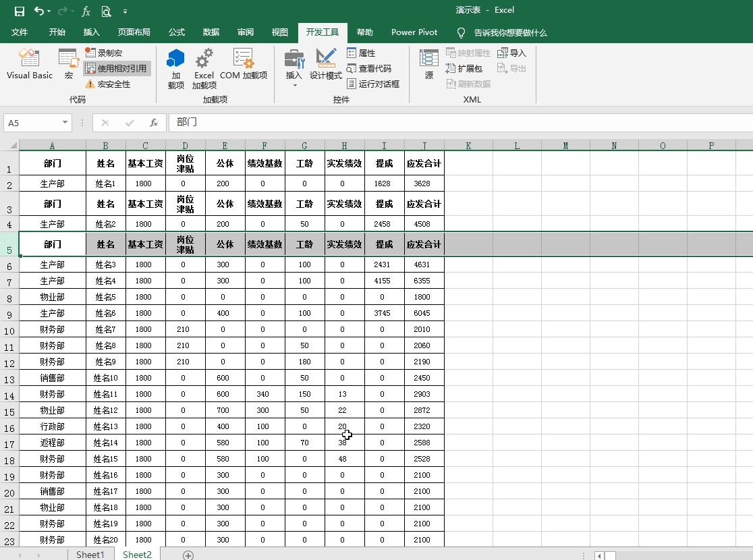Click 导入 to import XML
The width and height of the screenshot is (753, 560).
tap(512, 53)
